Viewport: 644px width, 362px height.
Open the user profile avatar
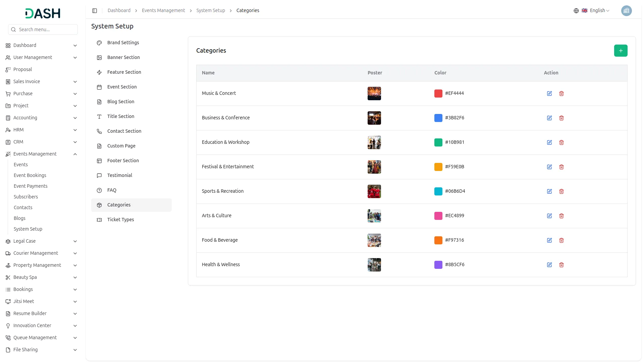point(626,11)
